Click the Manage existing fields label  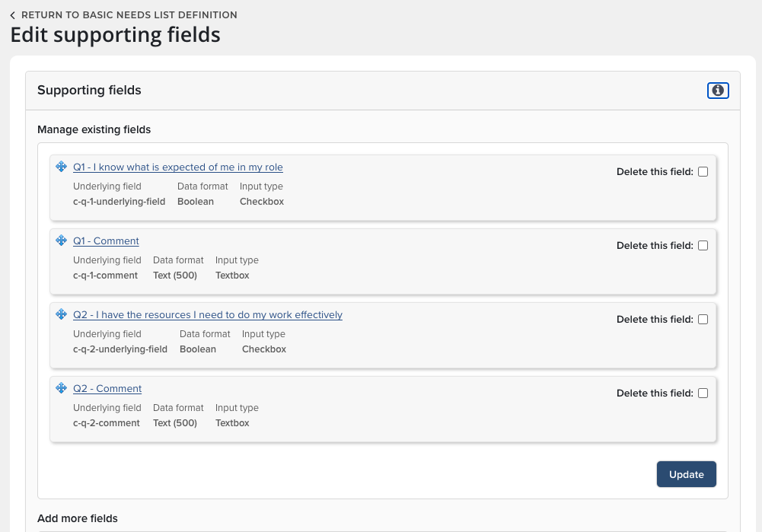point(94,130)
